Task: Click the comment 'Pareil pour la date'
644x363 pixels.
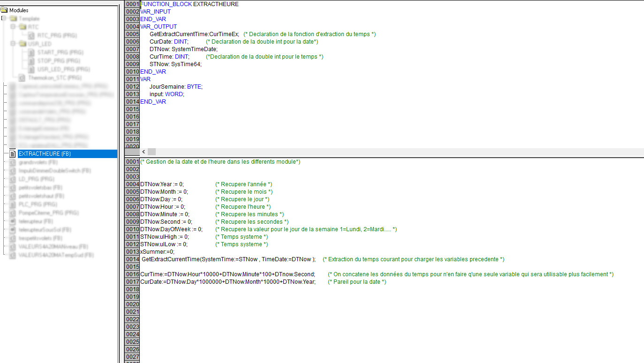Action: tap(356, 282)
